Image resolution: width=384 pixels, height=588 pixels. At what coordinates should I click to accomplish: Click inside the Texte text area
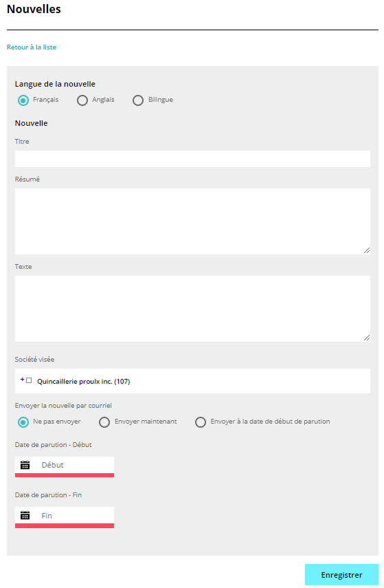pyautogui.click(x=192, y=309)
